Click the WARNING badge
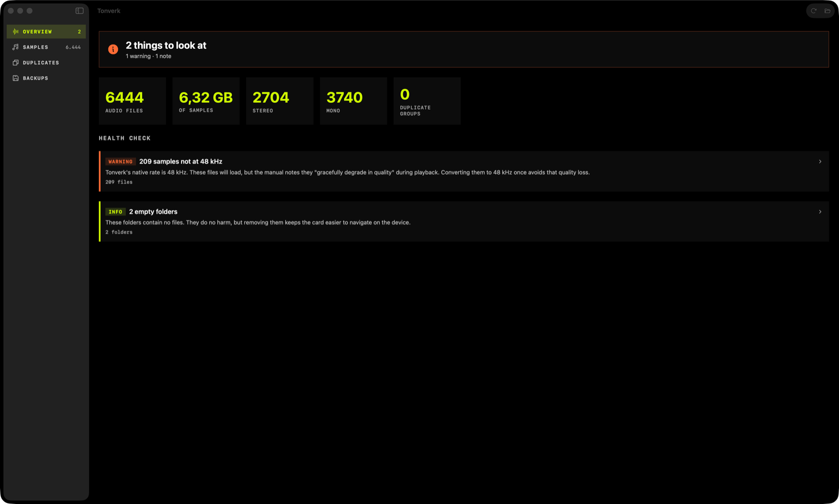This screenshot has width=839, height=504. point(121,162)
